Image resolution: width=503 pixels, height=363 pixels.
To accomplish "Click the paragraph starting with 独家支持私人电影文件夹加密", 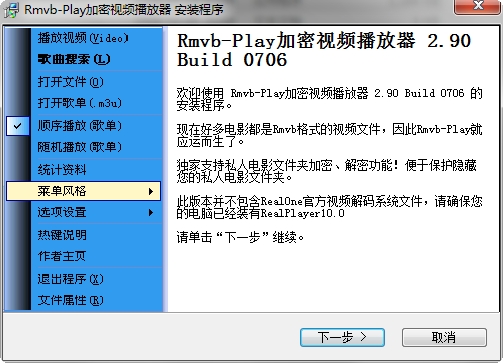I will click(x=327, y=171).
